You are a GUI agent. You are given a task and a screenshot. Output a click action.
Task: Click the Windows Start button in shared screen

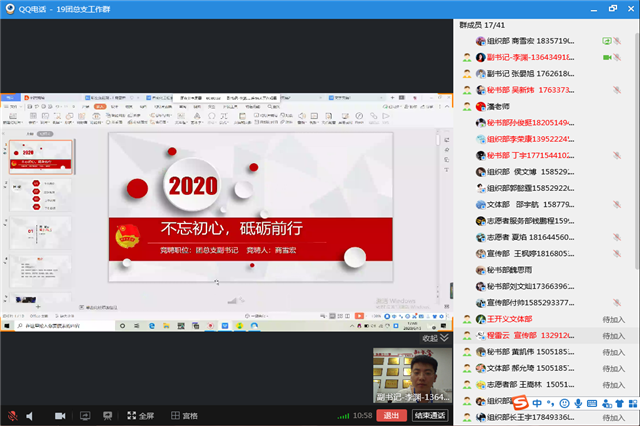click(x=5, y=327)
